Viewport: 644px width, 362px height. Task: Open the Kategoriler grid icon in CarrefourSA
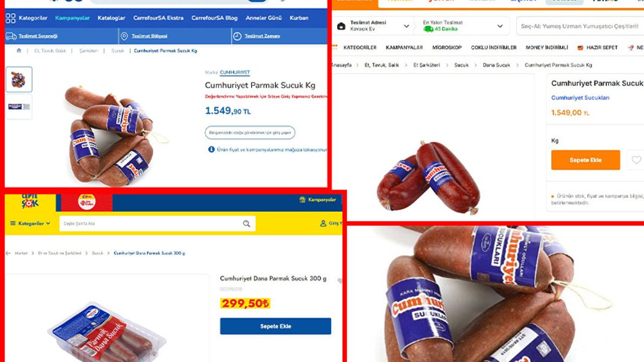tap(11, 18)
